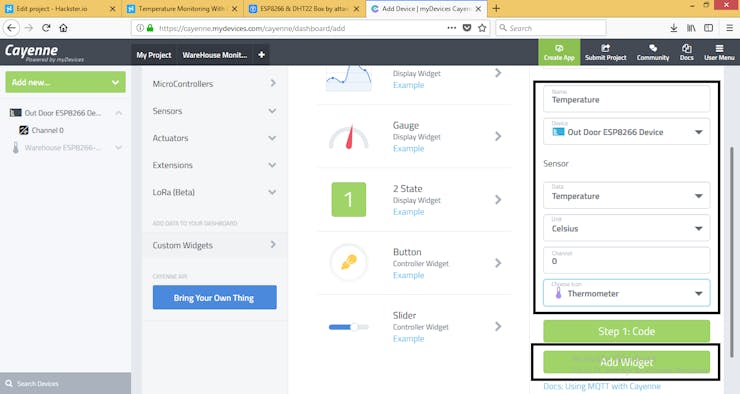The height and width of the screenshot is (394, 740).
Task: Open the Choose Icon Thermometer dropdown
Action: (626, 293)
